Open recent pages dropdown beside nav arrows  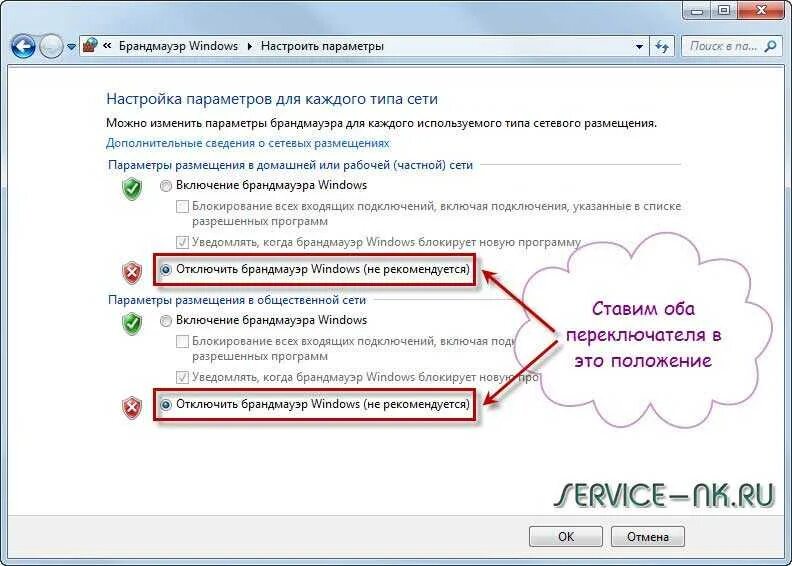click(71, 47)
